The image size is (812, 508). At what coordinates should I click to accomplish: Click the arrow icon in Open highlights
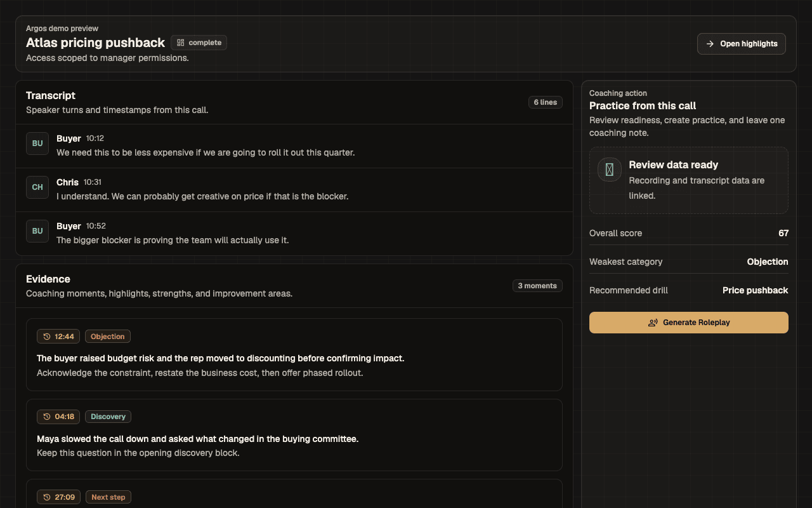point(710,44)
